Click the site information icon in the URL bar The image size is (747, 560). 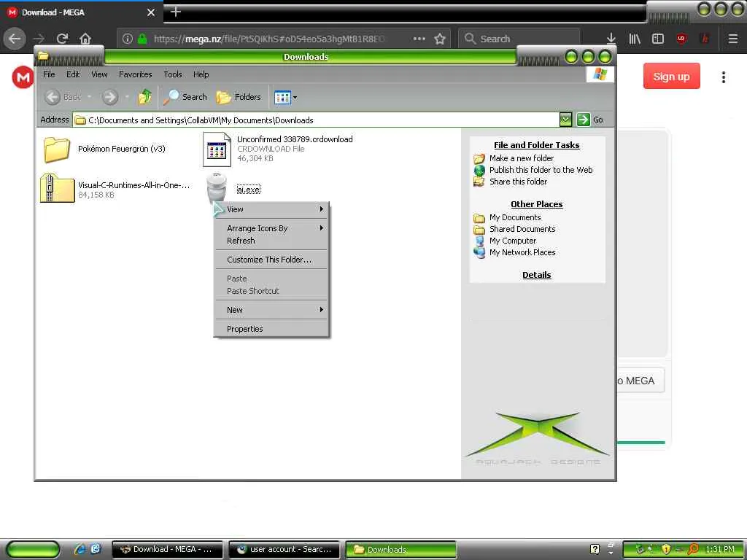click(x=127, y=39)
